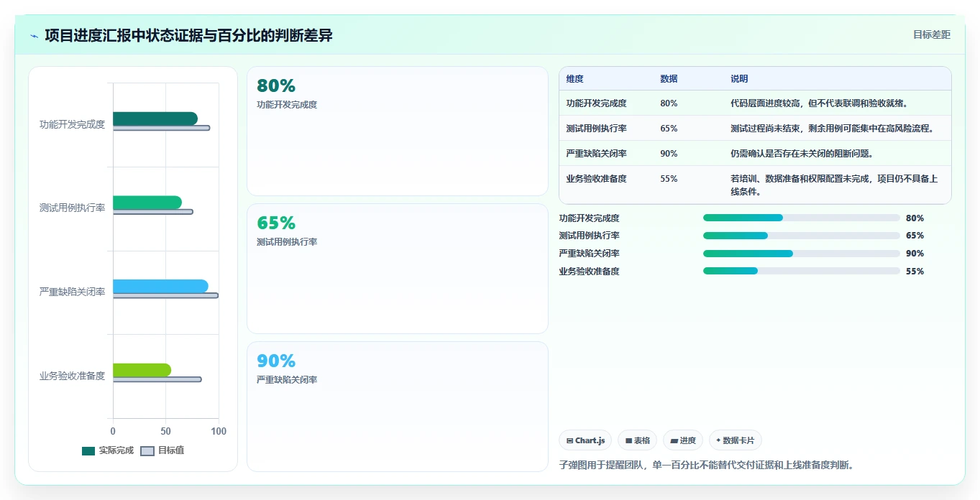Click the 严重缺陷关闭率 progress bar
Image resolution: width=980 pixels, height=500 pixels.
click(802, 254)
